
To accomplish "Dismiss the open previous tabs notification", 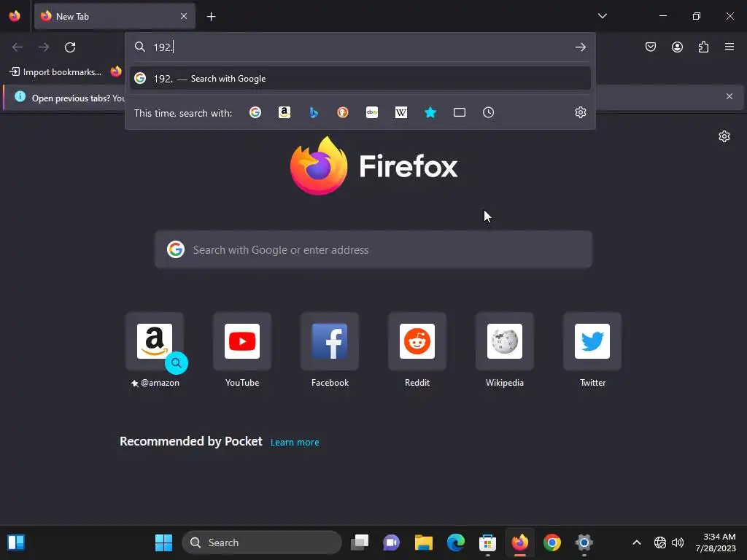I will (729, 97).
